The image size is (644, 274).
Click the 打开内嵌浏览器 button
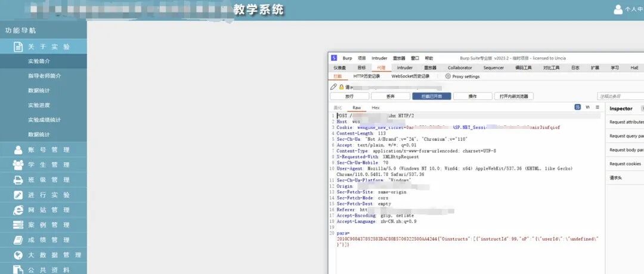514,96
